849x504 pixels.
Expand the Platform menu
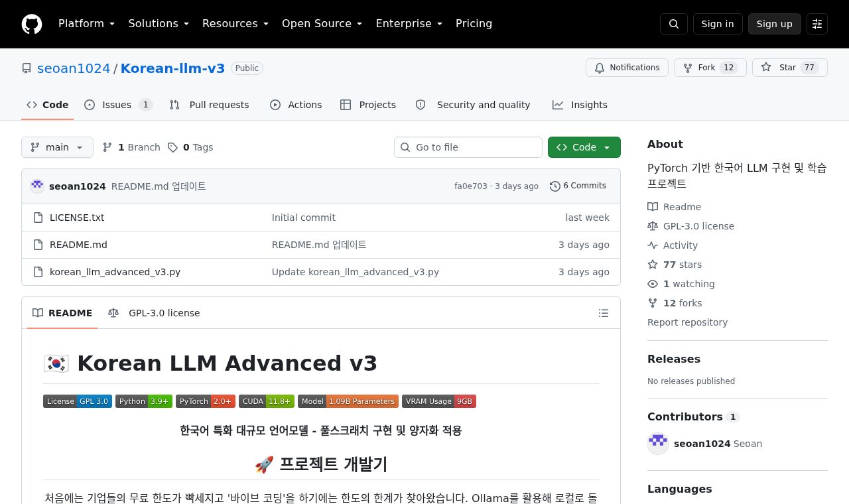click(87, 24)
